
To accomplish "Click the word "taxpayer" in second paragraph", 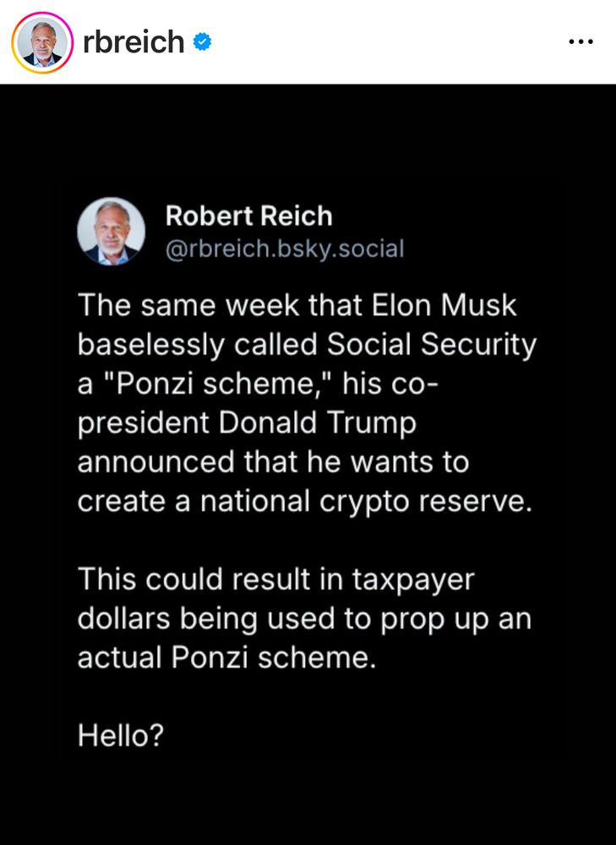I will point(413,581).
